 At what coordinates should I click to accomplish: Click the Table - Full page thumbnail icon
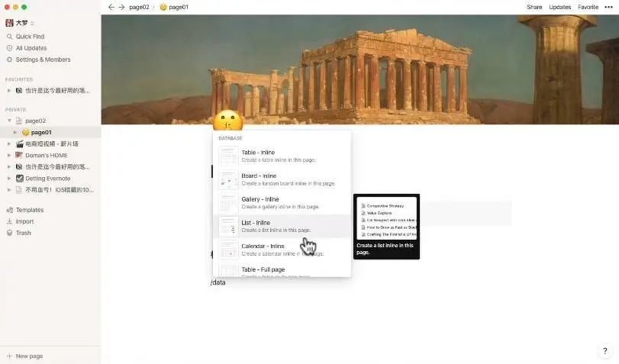pos(228,270)
